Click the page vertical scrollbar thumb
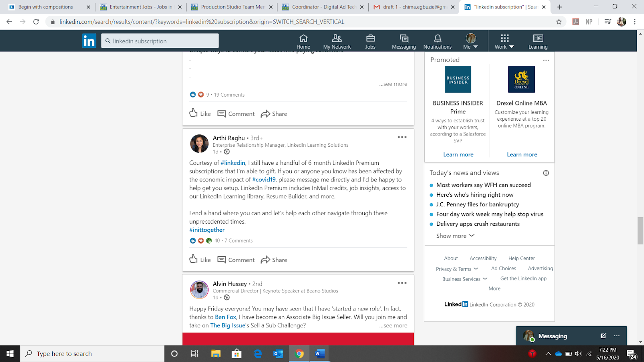The height and width of the screenshot is (362, 644). click(640, 230)
